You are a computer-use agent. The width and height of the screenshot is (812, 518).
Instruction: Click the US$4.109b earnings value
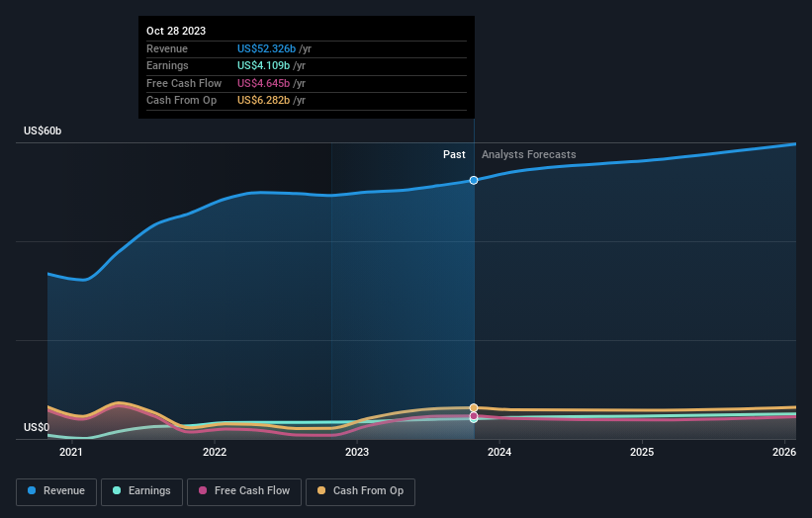(264, 65)
